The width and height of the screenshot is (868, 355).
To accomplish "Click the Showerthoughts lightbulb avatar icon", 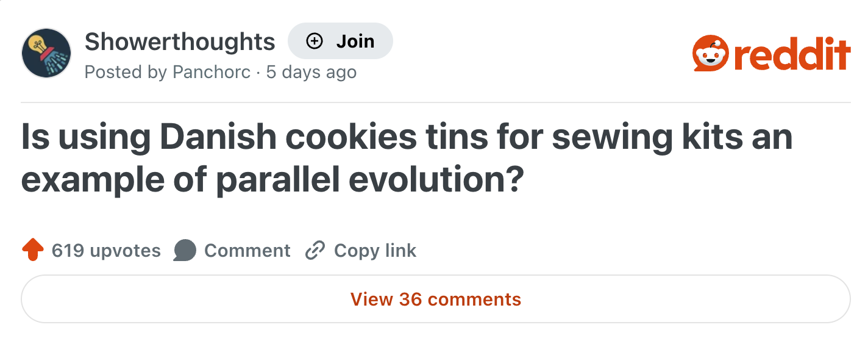I will [x=46, y=53].
